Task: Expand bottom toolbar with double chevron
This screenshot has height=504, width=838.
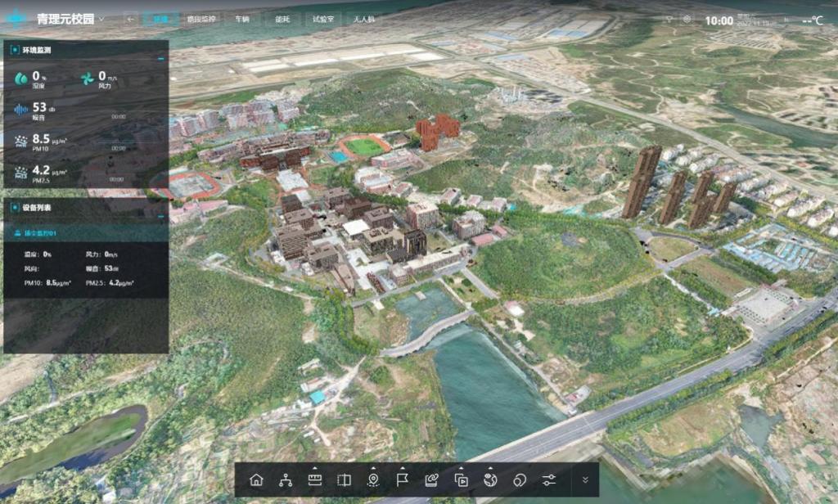Action: (x=585, y=480)
